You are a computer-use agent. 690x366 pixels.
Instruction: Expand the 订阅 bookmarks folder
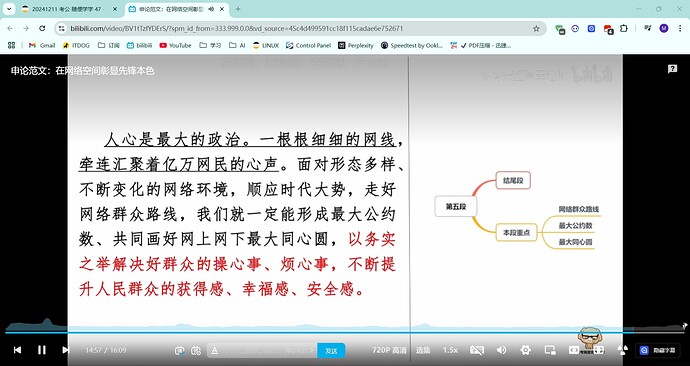109,45
